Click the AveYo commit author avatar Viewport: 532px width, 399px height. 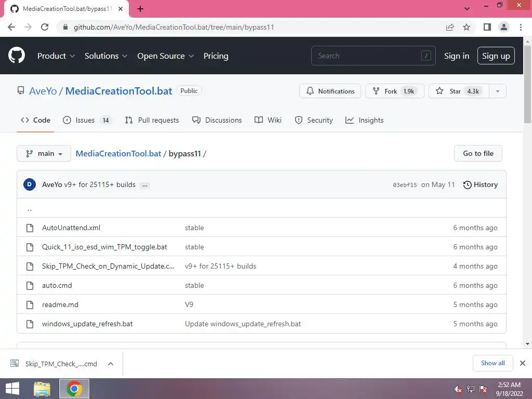[x=30, y=184]
